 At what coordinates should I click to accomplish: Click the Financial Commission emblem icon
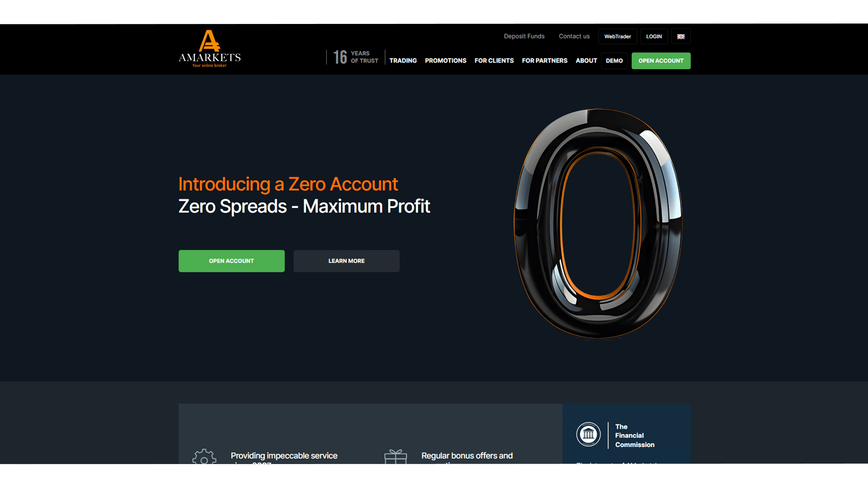[588, 435]
